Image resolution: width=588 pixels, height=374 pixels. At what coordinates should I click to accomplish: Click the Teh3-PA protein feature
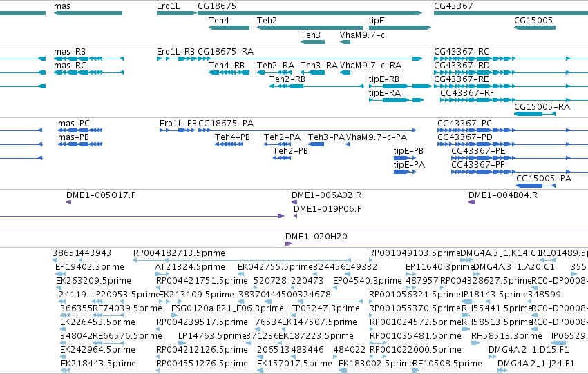[x=316, y=144]
